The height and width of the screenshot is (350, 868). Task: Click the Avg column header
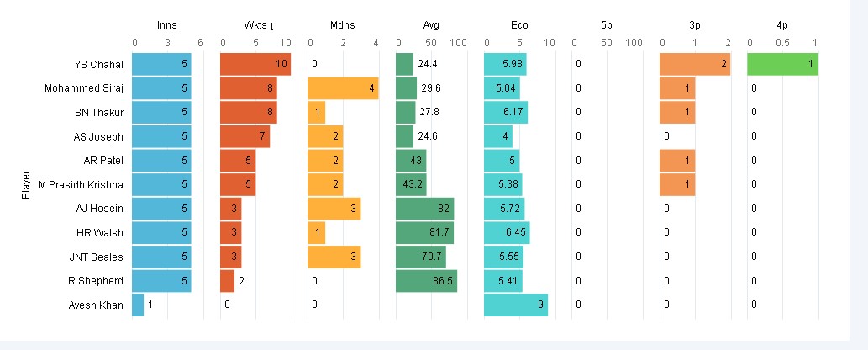(x=431, y=25)
